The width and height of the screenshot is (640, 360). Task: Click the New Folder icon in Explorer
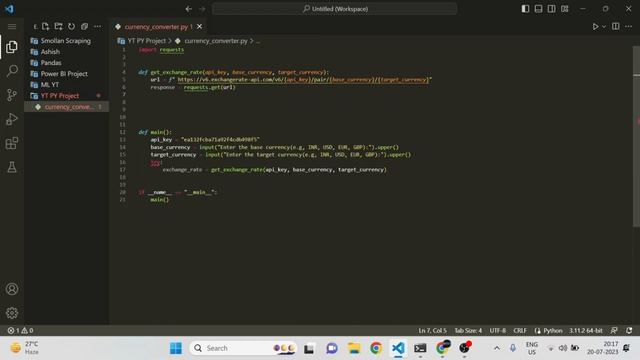pyautogui.click(x=58, y=27)
